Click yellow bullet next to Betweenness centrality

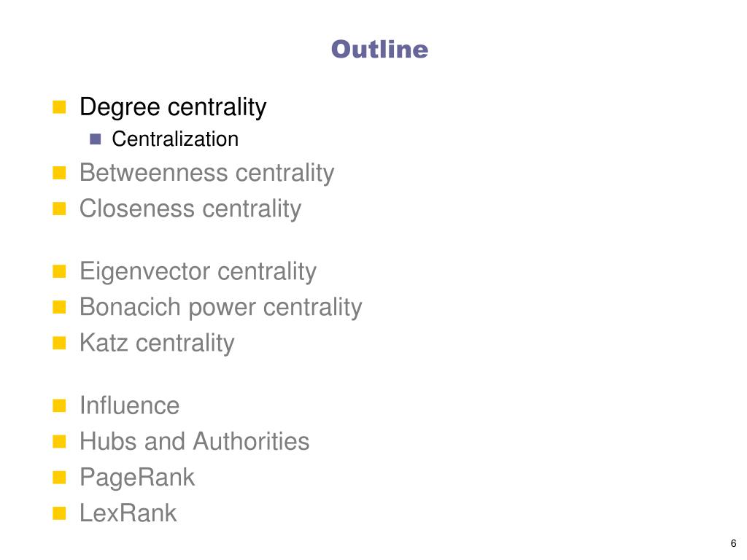[x=59, y=173]
